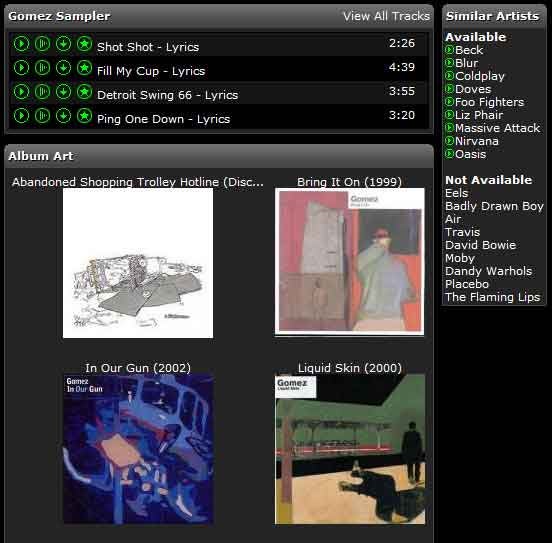This screenshot has width=552, height=543.
Task: Select the Oasis artist link
Action: pyautogui.click(x=470, y=154)
